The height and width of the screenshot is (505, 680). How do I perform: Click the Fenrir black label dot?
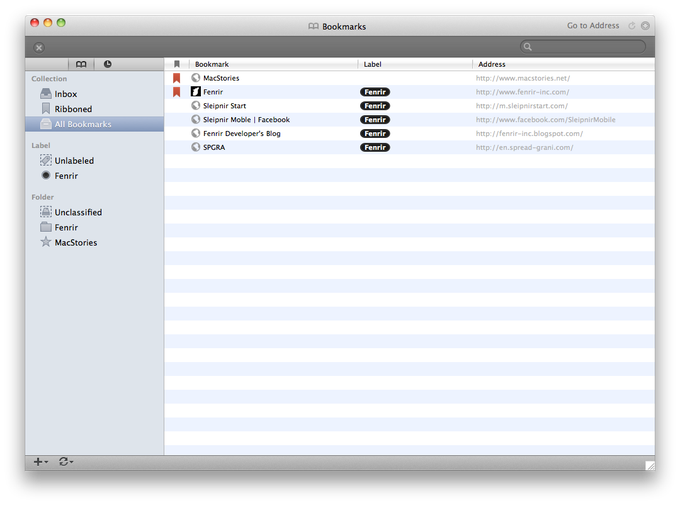coord(46,175)
